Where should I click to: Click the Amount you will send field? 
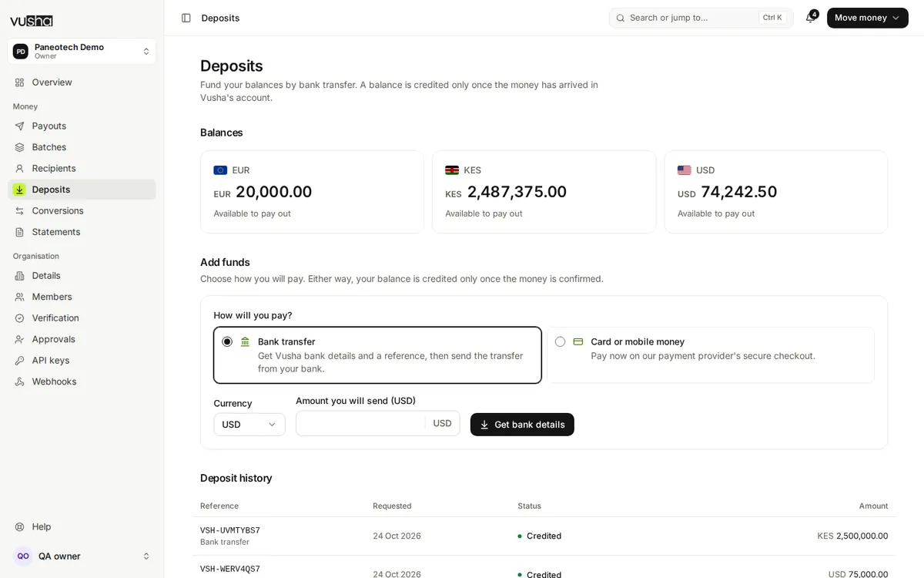pyautogui.click(x=377, y=423)
